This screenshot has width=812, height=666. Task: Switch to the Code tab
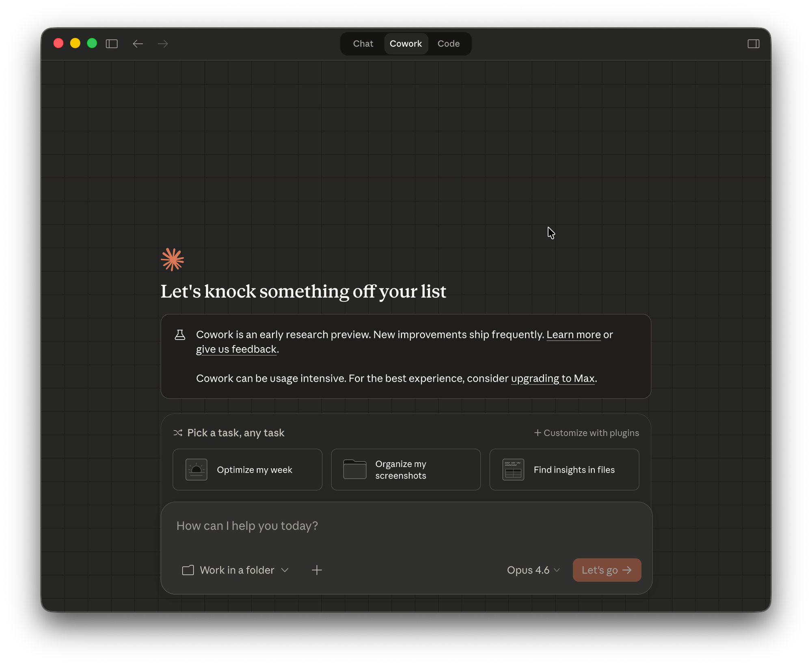click(448, 43)
